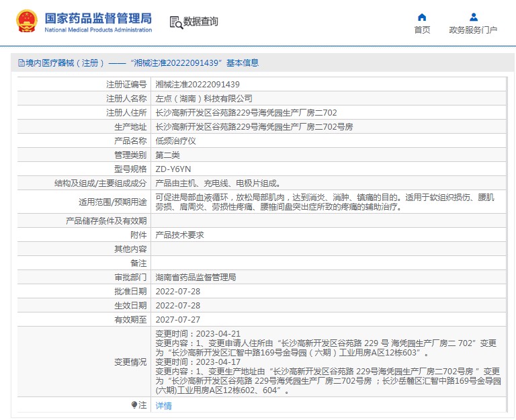The height and width of the screenshot is (420, 516).
Task: Open the 详情 details link
Action: tap(163, 405)
